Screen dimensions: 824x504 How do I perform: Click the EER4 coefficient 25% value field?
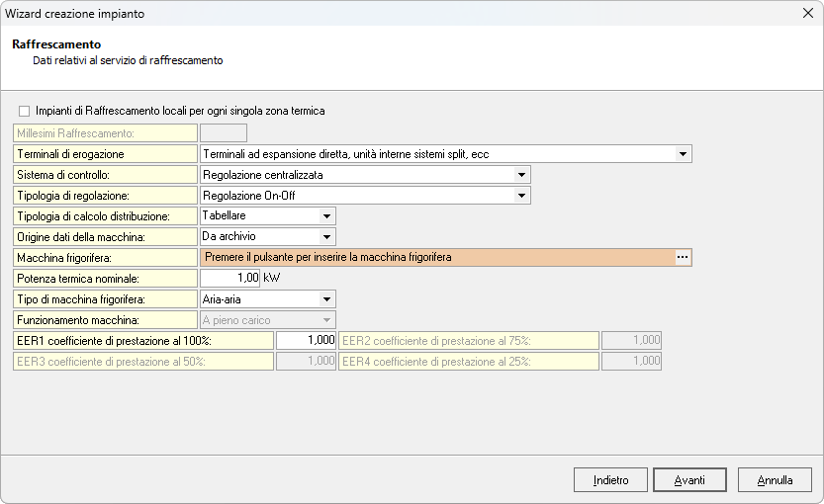pos(631,361)
